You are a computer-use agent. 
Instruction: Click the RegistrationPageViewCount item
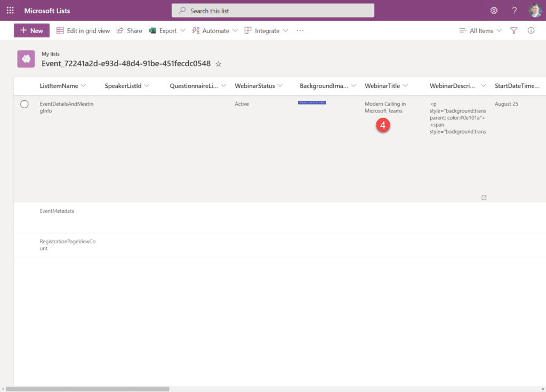[68, 245]
